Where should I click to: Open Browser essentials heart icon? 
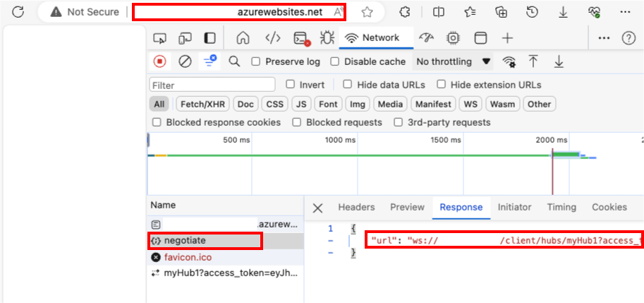tap(595, 12)
